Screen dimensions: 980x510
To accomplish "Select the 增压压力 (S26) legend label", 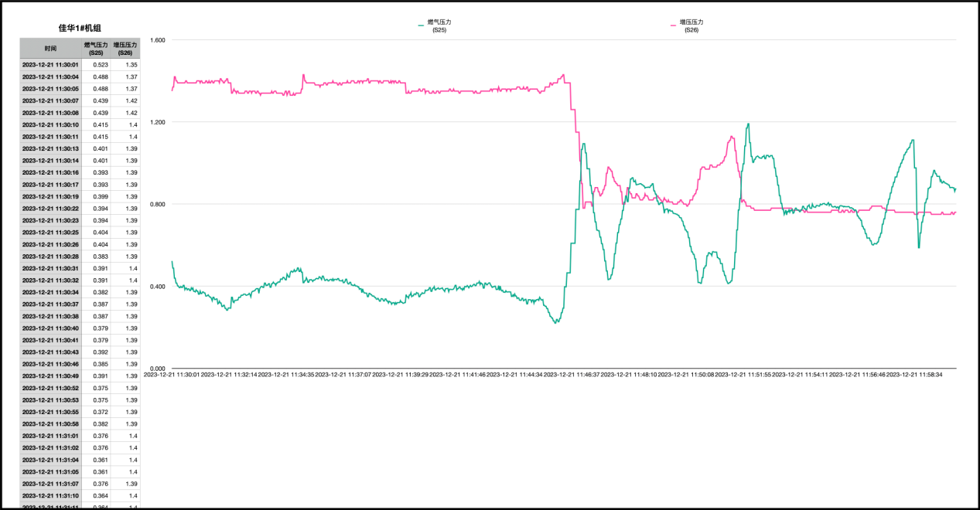I will (691, 25).
